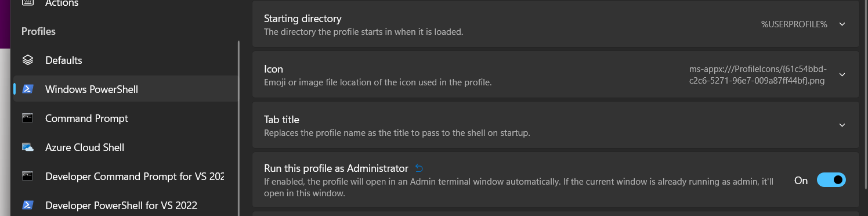Click the Run this profile as Administrator label
Image resolution: width=868 pixels, height=216 pixels.
[337, 168]
